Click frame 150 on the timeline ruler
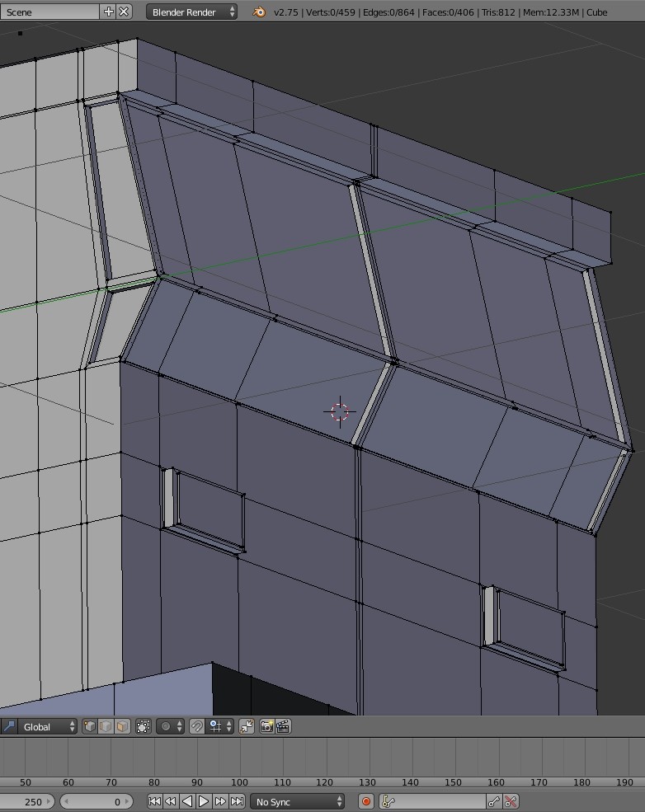Image resolution: width=645 pixels, height=812 pixels. pos(453,782)
